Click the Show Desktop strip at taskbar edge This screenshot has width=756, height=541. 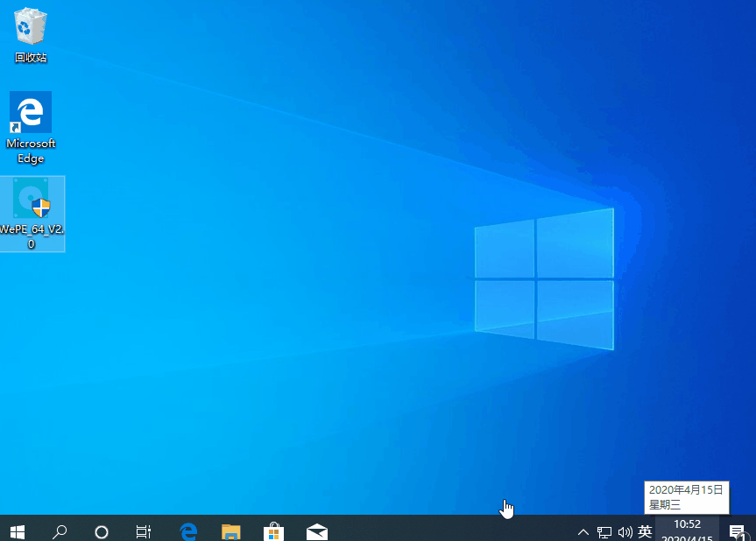[x=754, y=531]
